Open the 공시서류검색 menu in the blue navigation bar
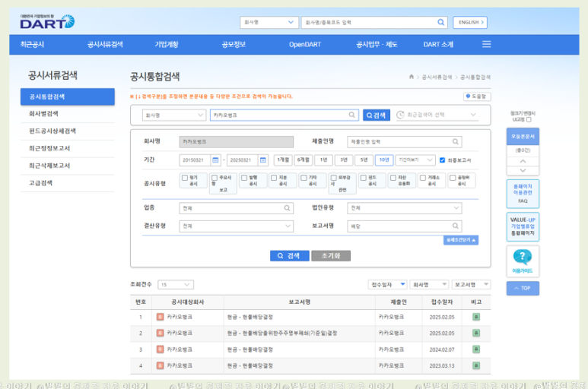The width and height of the screenshot is (588, 389). [105, 44]
